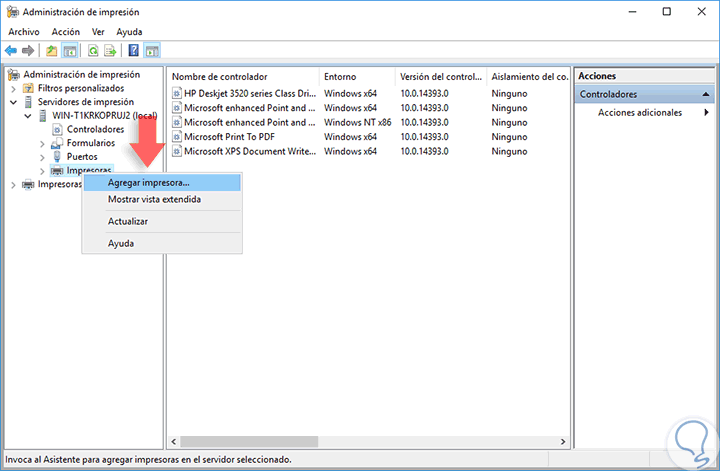Screen dimensions: 720x471
Task: Click Acciones adicionales in the actions pane
Action: tap(640, 112)
